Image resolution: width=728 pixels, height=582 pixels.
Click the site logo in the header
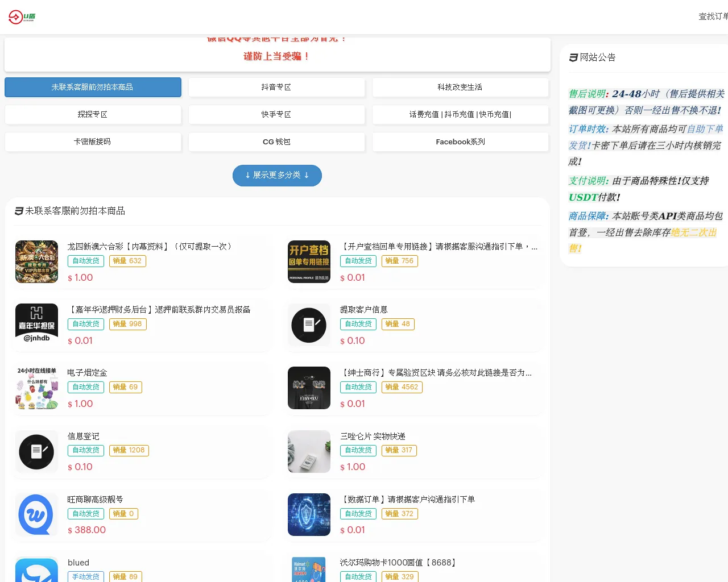[22, 17]
